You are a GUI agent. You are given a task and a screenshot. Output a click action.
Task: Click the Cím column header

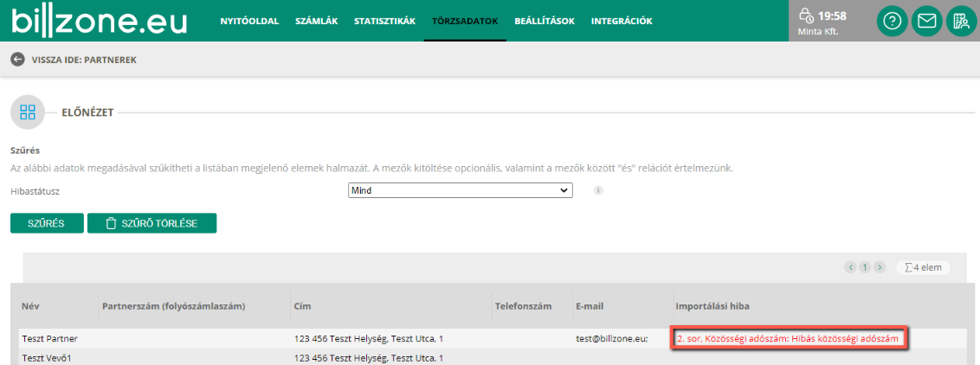click(302, 306)
